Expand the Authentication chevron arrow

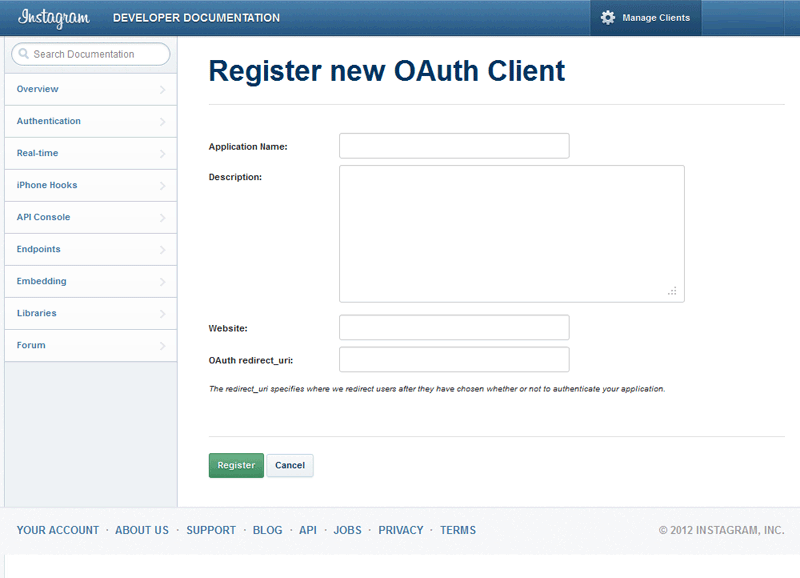[x=162, y=122]
